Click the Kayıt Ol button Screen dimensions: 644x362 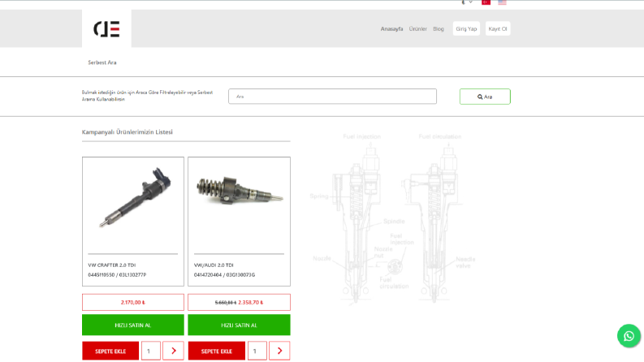[x=498, y=28]
